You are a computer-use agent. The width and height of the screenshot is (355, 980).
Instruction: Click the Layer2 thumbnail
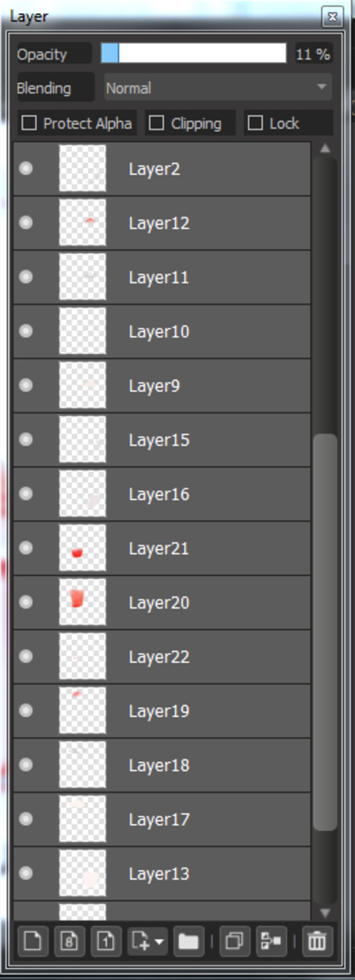[83, 168]
